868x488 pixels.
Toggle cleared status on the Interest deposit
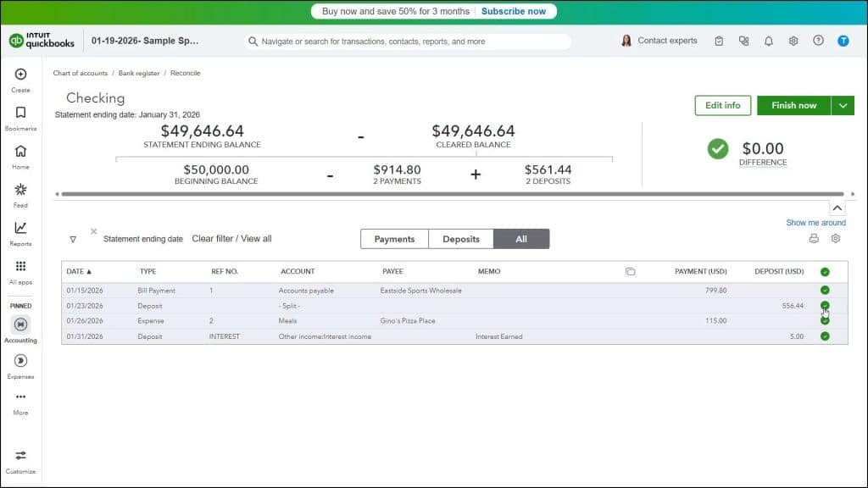pyautogui.click(x=825, y=336)
